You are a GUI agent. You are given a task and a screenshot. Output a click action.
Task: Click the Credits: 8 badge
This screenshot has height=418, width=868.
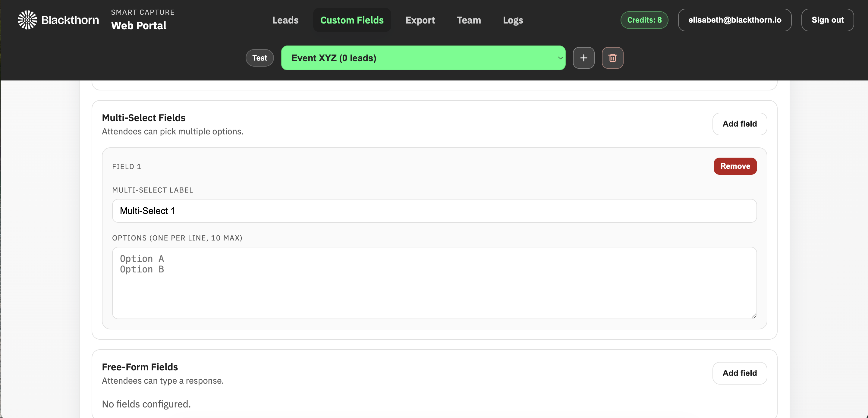644,20
